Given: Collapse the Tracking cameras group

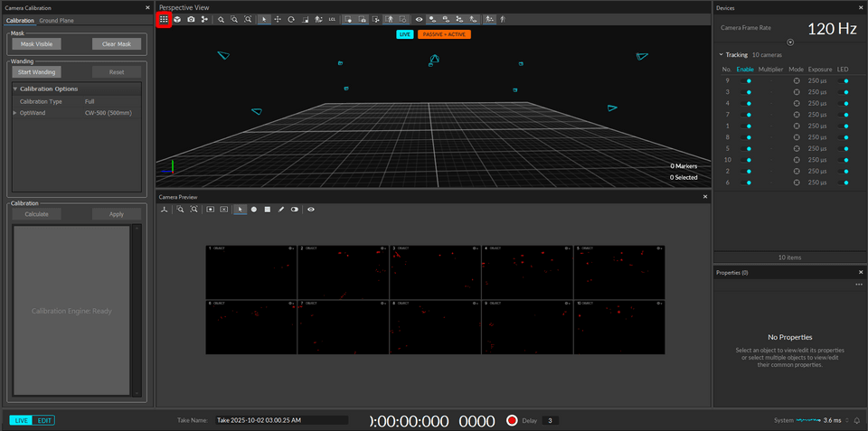Looking at the screenshot, I should pos(721,55).
